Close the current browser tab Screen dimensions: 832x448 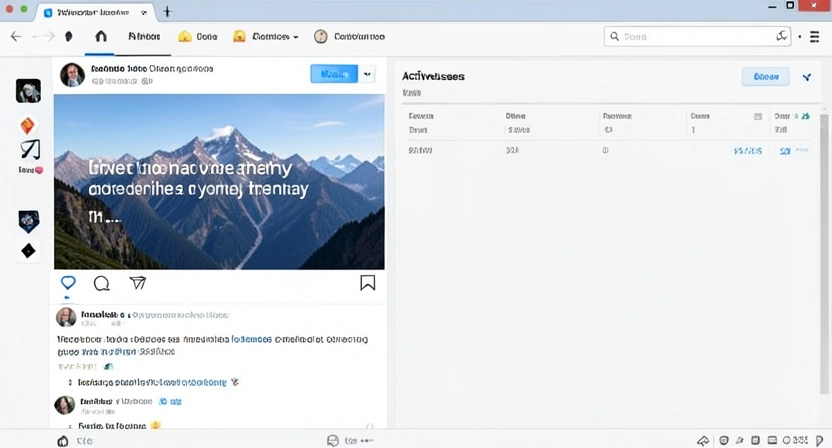coord(144,12)
